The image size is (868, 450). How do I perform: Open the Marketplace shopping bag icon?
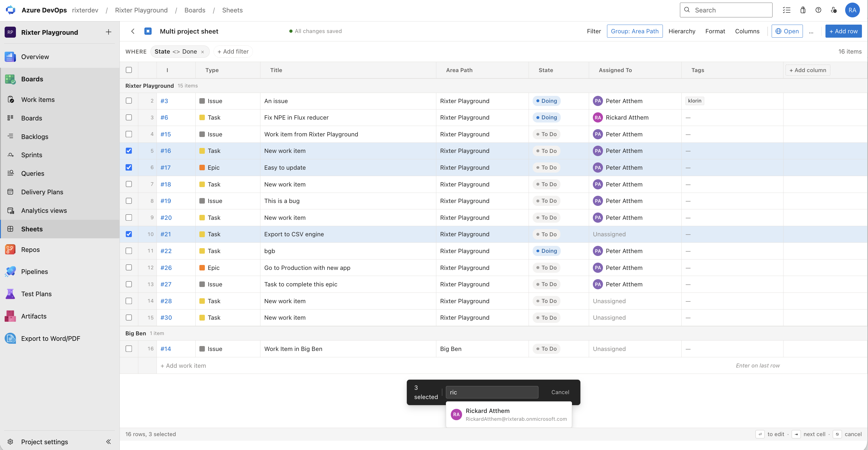coord(803,10)
